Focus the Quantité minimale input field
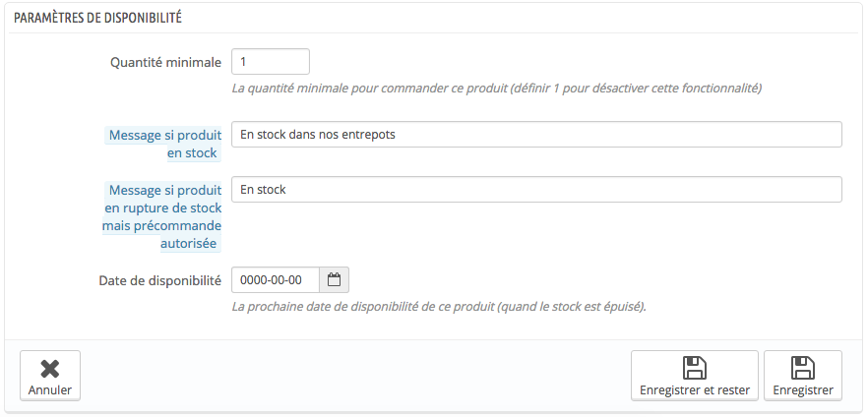This screenshot has width=868, height=417. [270, 62]
